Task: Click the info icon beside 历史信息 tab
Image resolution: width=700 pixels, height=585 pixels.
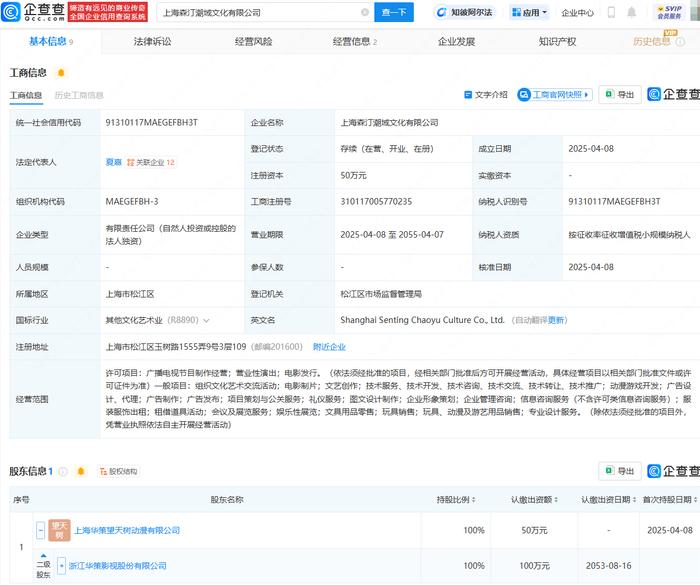Action: coord(680,42)
